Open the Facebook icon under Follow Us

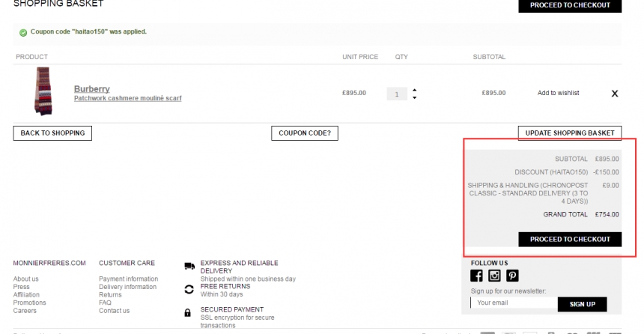[x=476, y=276]
